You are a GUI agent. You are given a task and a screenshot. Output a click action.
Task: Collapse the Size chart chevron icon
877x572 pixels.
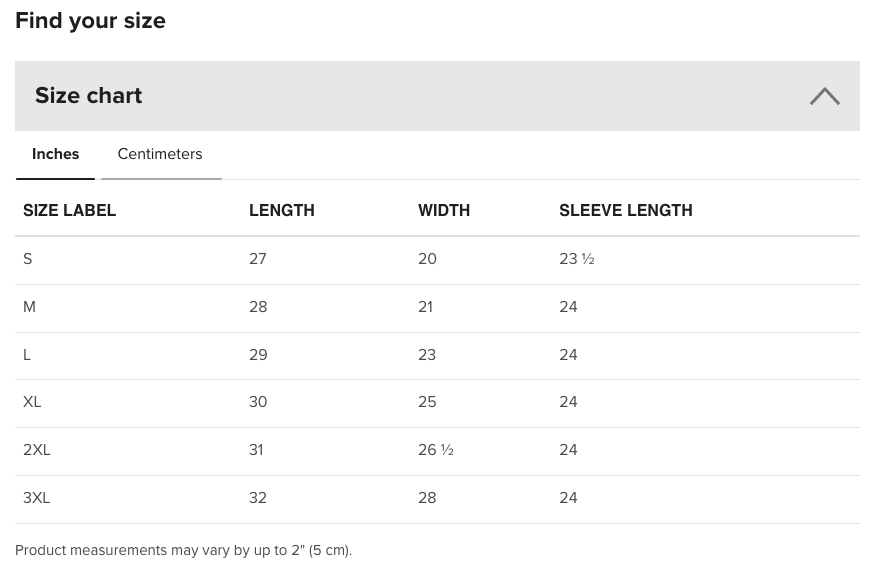[824, 96]
